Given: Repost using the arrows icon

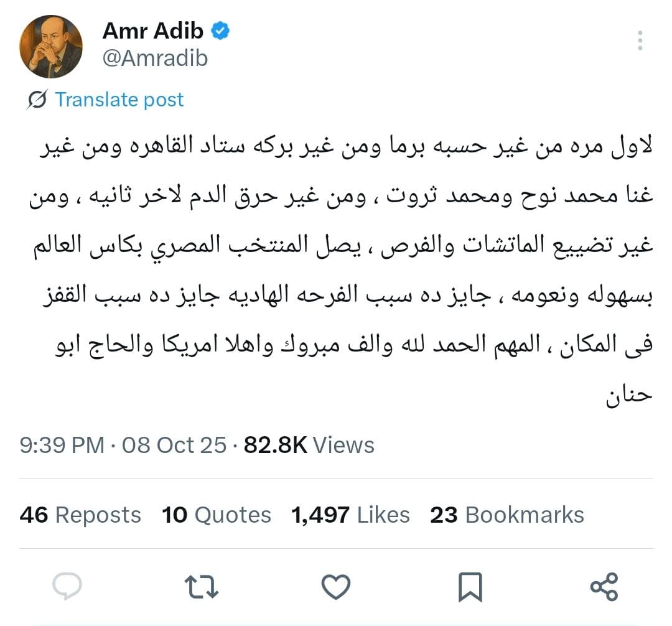Looking at the screenshot, I should [202, 587].
